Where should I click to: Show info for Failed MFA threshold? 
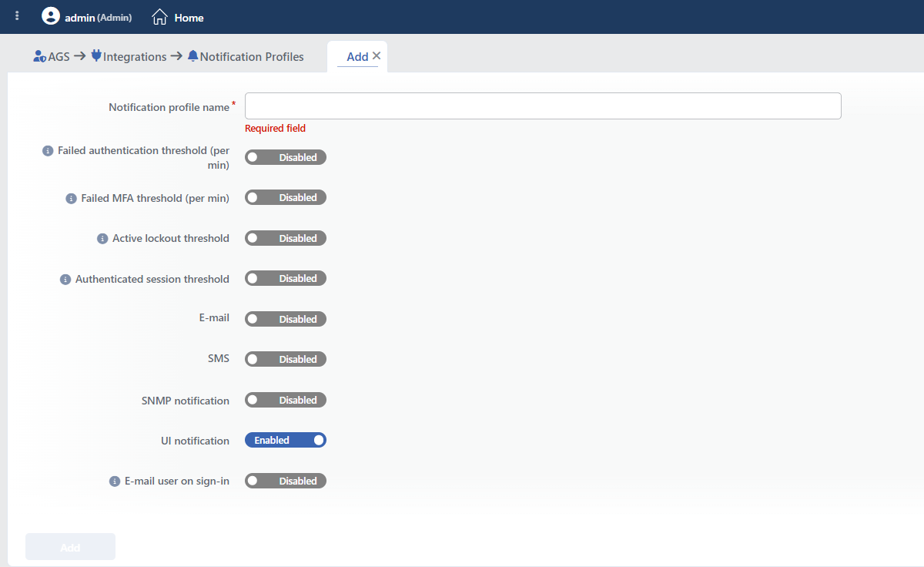point(71,199)
